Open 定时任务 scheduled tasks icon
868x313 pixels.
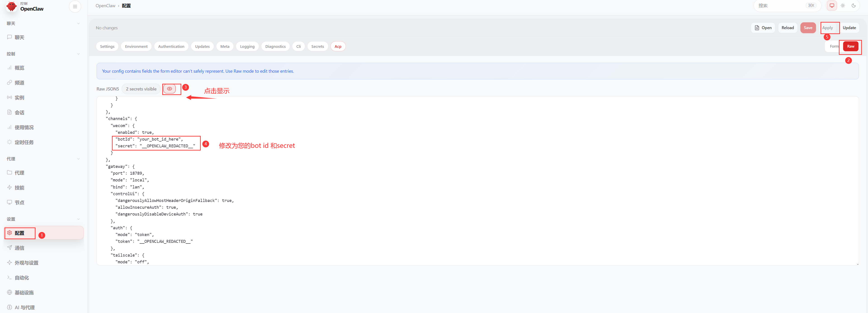point(9,142)
